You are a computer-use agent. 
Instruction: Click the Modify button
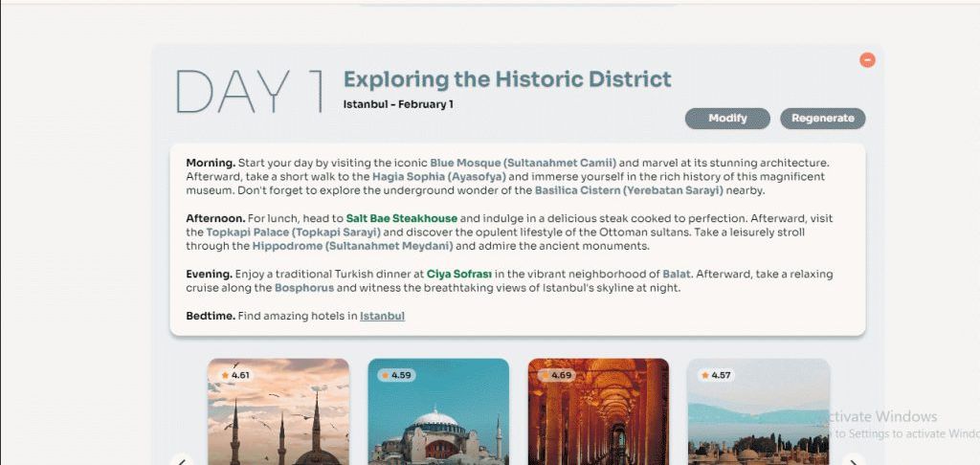tap(727, 118)
